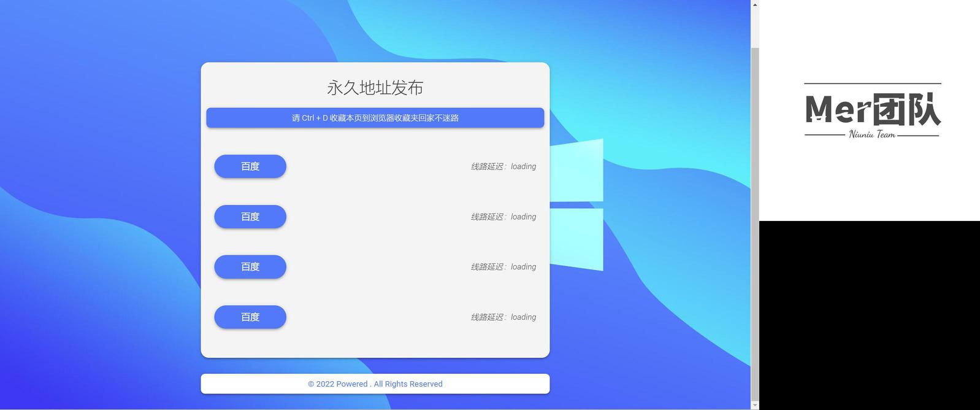Click the Niuniu Team caption
980x410 pixels.
[x=872, y=134]
